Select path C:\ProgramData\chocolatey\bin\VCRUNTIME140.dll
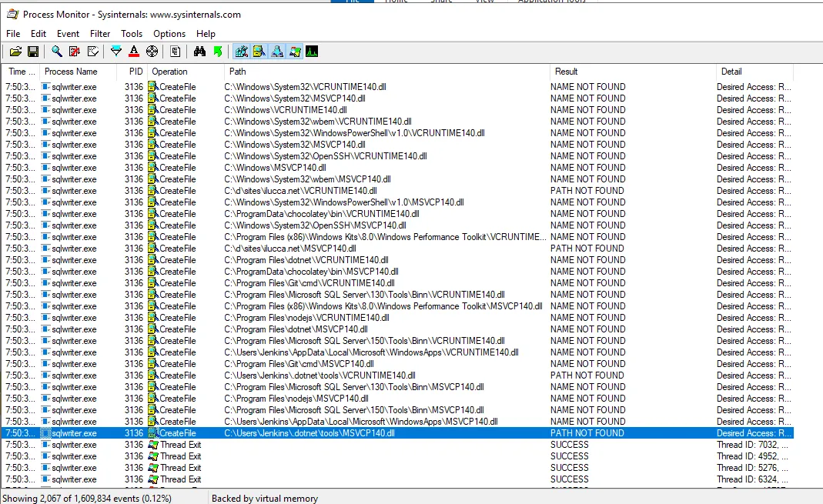Image resolution: width=823 pixels, height=504 pixels. tap(322, 213)
